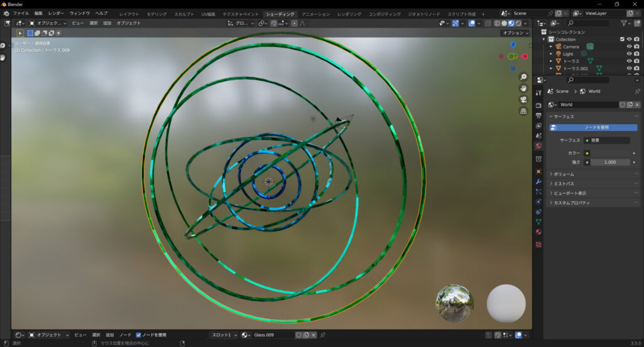Open the object interaction mode dropdown
This screenshot has height=347, width=644.
pos(48,23)
